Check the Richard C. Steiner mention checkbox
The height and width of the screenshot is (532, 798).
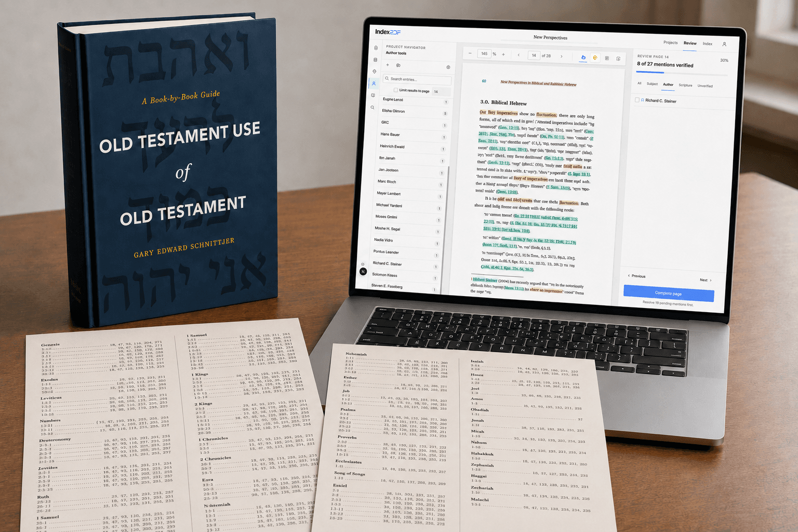coord(637,100)
